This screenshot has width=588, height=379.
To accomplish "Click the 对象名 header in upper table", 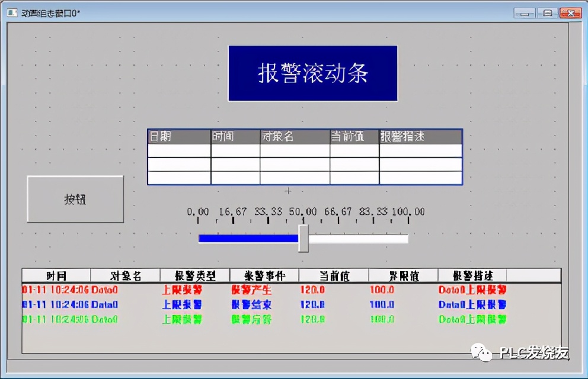I will pyautogui.click(x=295, y=137).
